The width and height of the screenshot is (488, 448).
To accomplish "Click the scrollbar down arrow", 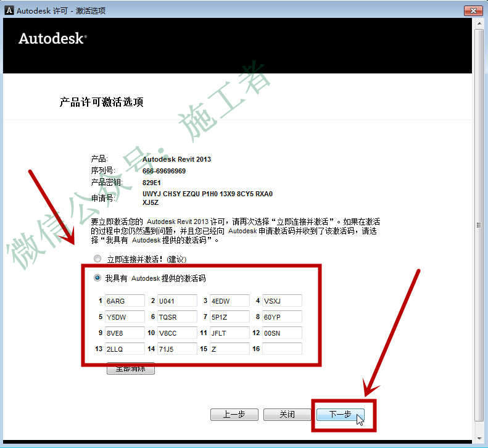I will [x=479, y=438].
